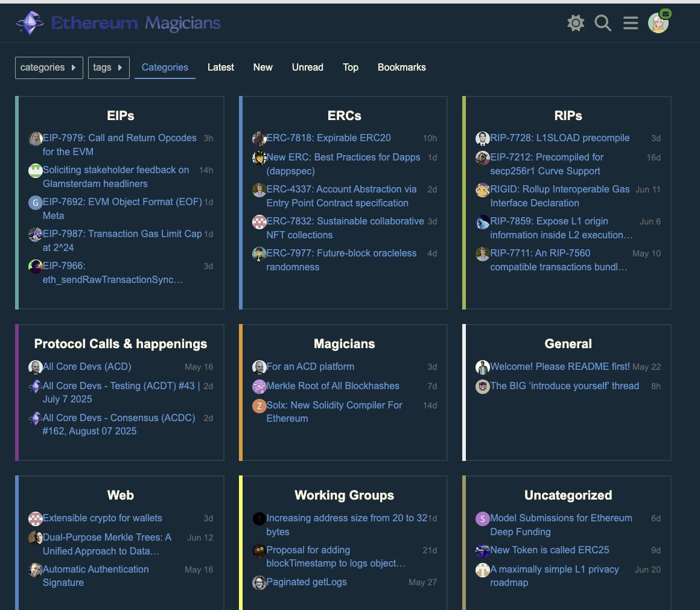Image resolution: width=700 pixels, height=610 pixels.
Task: Open Protocol Calls & happenings category
Action: click(121, 343)
